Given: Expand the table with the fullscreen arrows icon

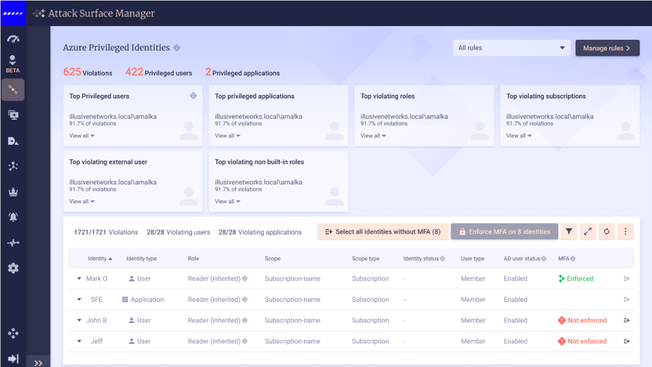Looking at the screenshot, I should [588, 232].
